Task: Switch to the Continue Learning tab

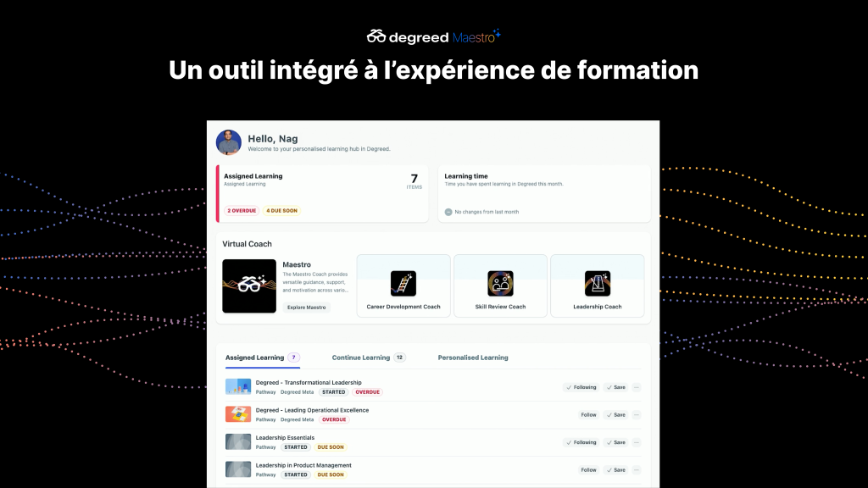Action: click(369, 358)
